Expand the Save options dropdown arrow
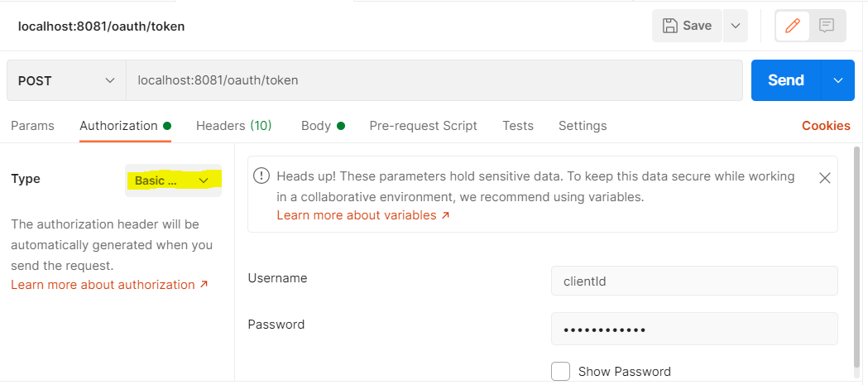The height and width of the screenshot is (385, 868). (x=736, y=26)
